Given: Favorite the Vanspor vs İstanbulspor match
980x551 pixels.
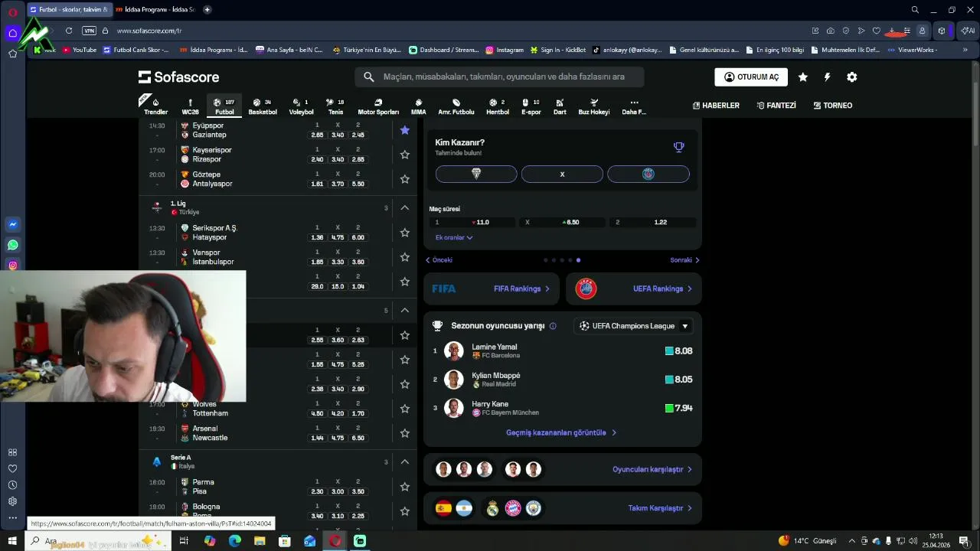Looking at the screenshot, I should click(404, 257).
